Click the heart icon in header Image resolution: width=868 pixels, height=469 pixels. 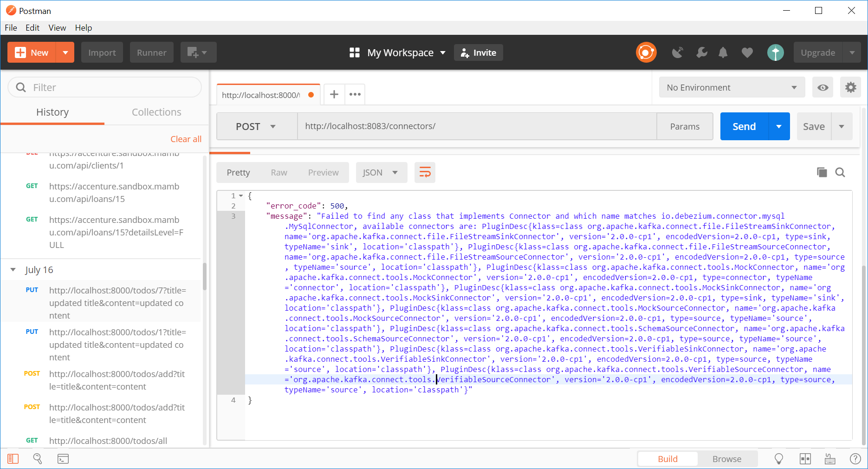(747, 52)
